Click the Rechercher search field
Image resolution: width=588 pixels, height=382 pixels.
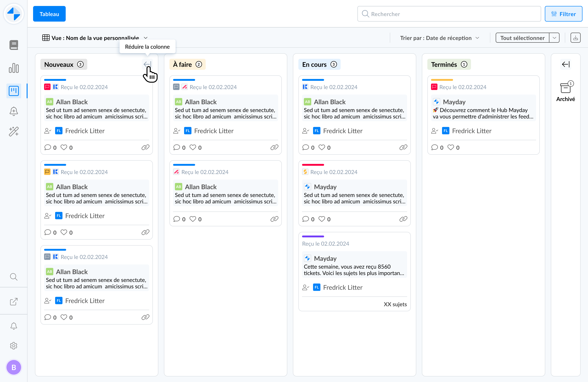449,14
